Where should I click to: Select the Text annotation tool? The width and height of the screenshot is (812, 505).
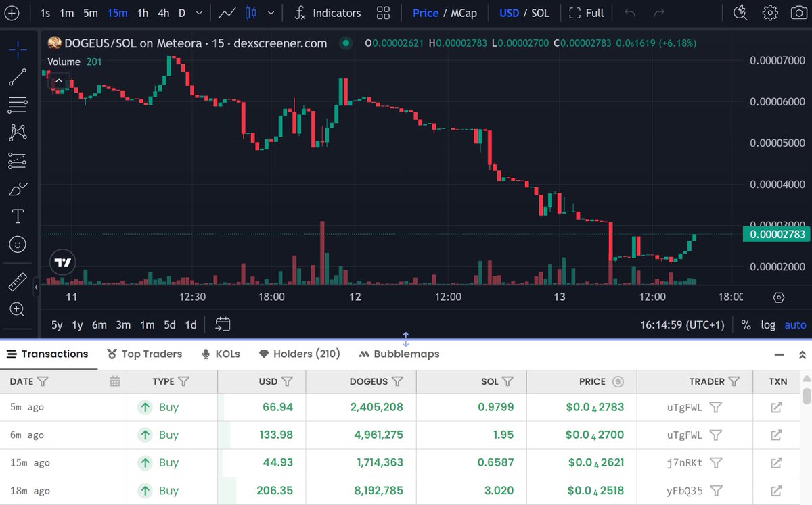(18, 216)
